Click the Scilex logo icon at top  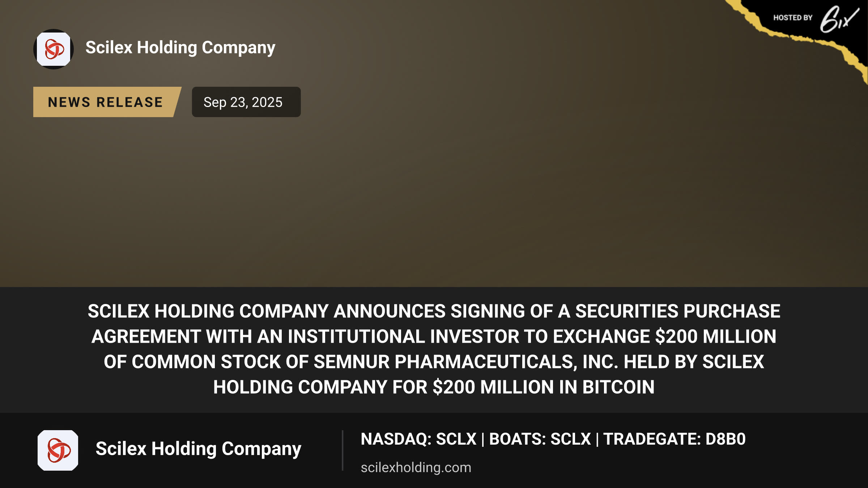54,49
